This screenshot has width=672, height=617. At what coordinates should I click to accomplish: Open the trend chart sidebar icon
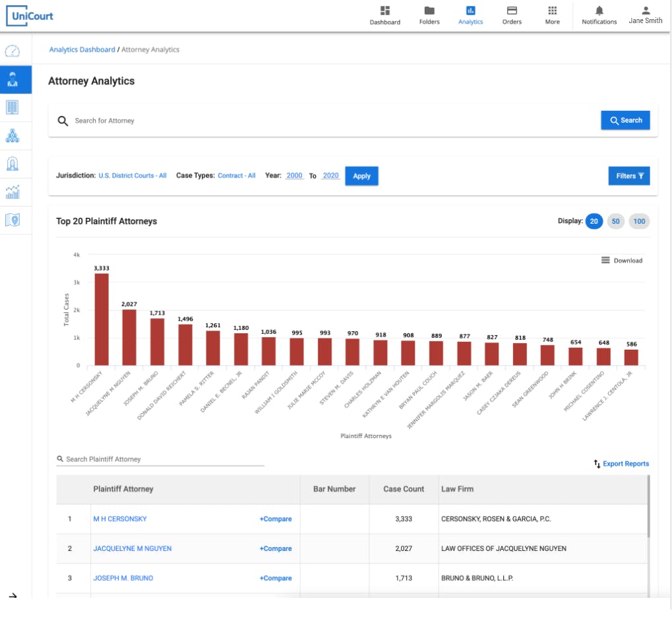(13, 192)
